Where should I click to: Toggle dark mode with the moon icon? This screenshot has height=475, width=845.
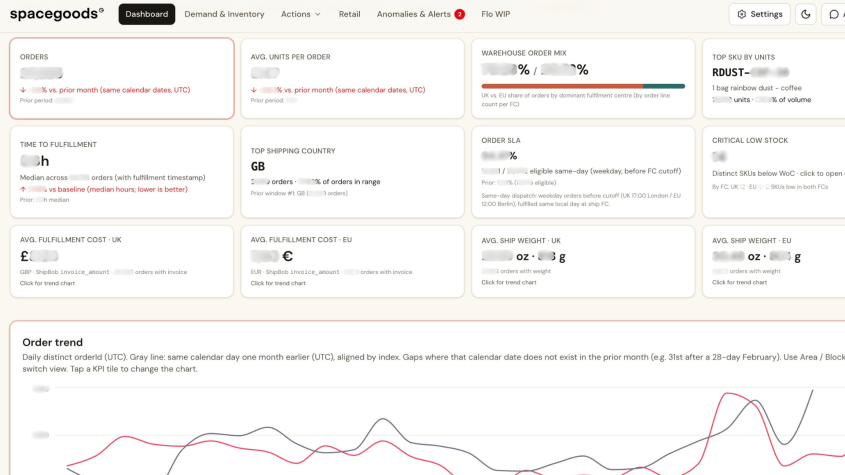(x=806, y=15)
